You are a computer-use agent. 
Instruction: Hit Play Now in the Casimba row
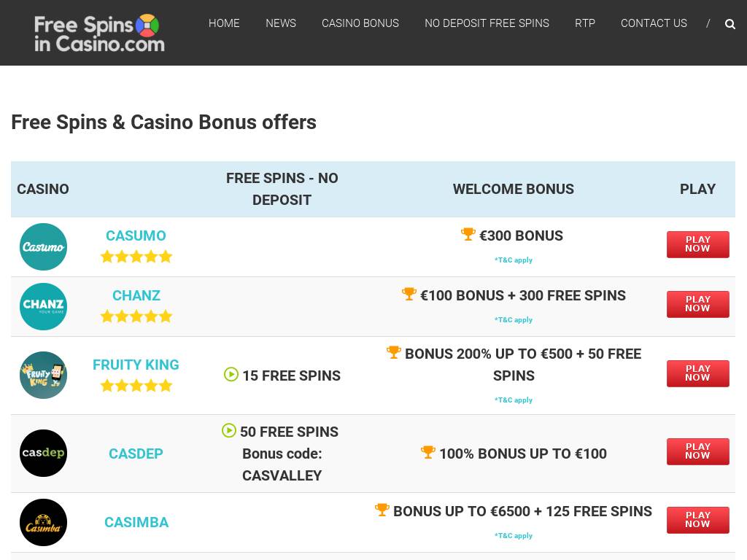pyautogui.click(x=697, y=520)
